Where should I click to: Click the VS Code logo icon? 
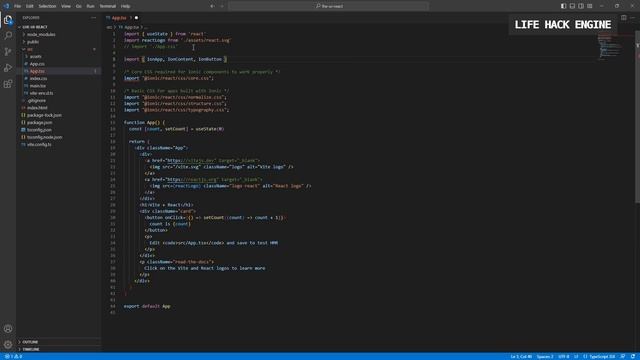tap(6, 6)
